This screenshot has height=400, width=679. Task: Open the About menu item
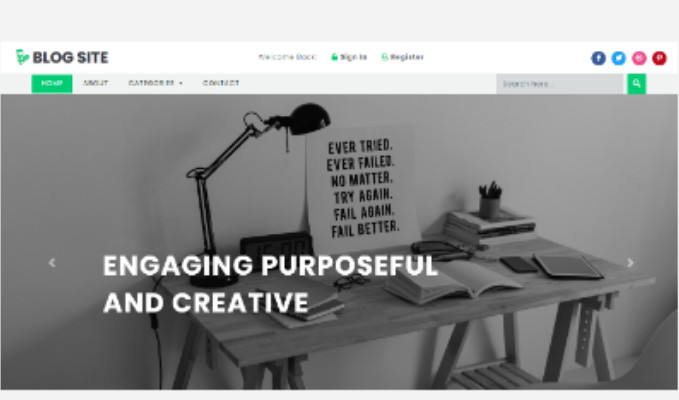pos(95,83)
